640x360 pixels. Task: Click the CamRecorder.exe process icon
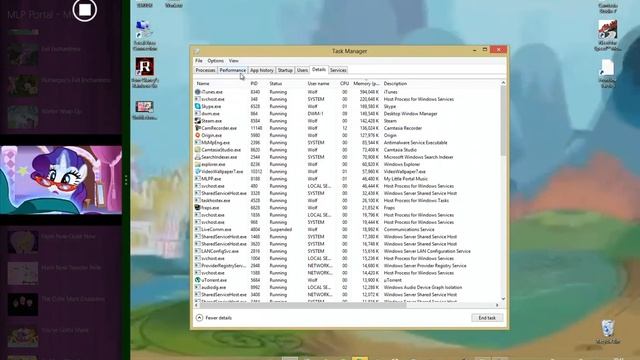coord(198,128)
